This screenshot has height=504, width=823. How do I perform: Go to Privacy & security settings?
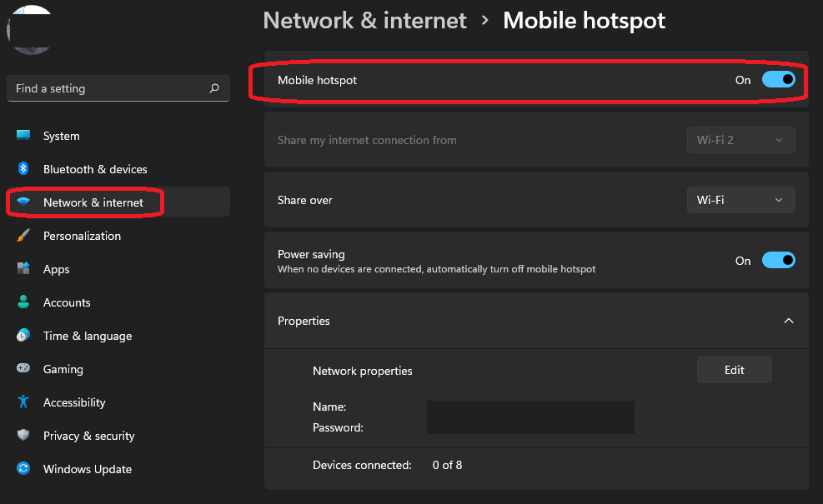pos(88,436)
